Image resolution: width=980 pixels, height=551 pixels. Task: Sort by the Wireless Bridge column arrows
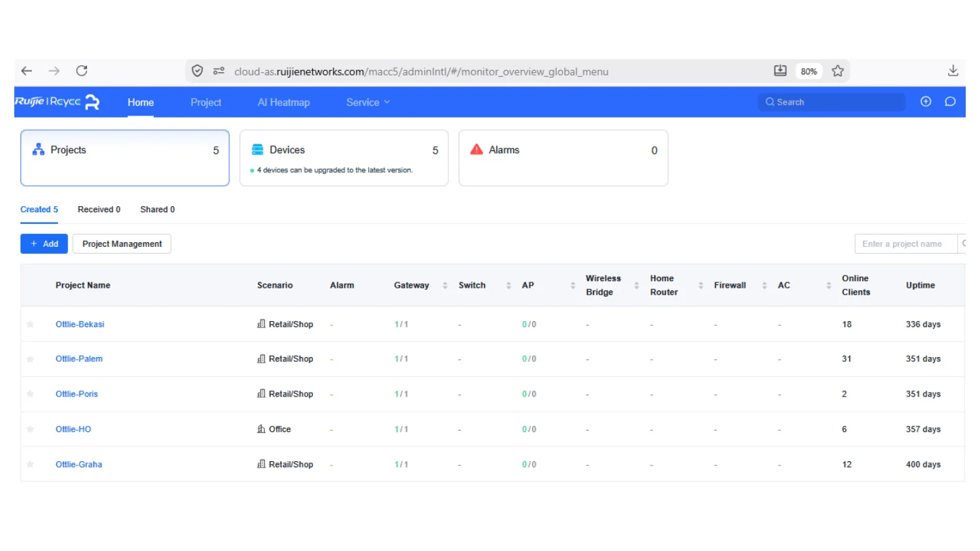[636, 286]
